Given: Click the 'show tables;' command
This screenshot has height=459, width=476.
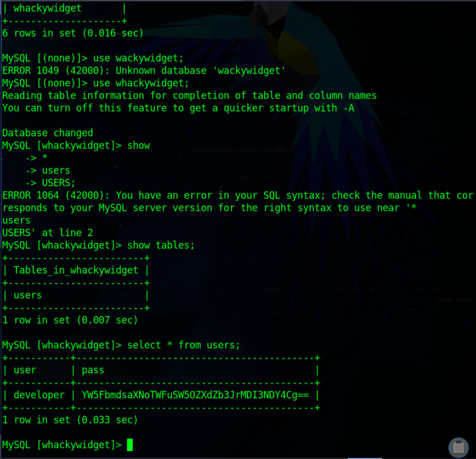Looking at the screenshot, I should point(161,245).
